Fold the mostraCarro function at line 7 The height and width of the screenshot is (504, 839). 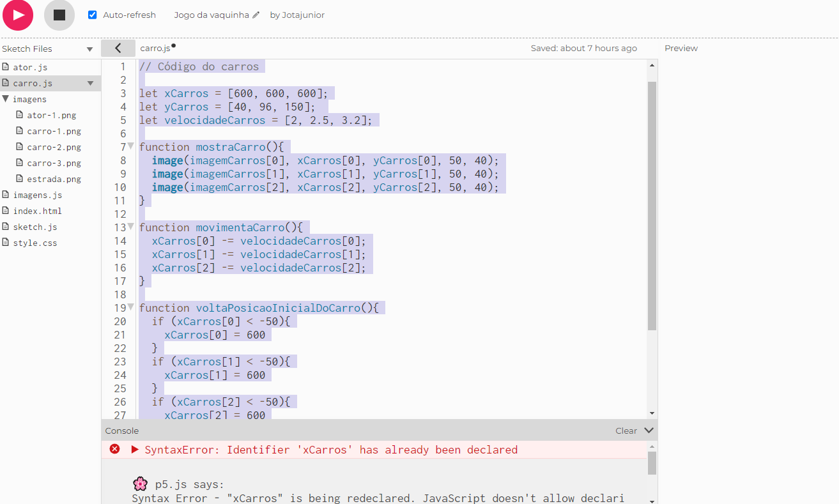131,146
